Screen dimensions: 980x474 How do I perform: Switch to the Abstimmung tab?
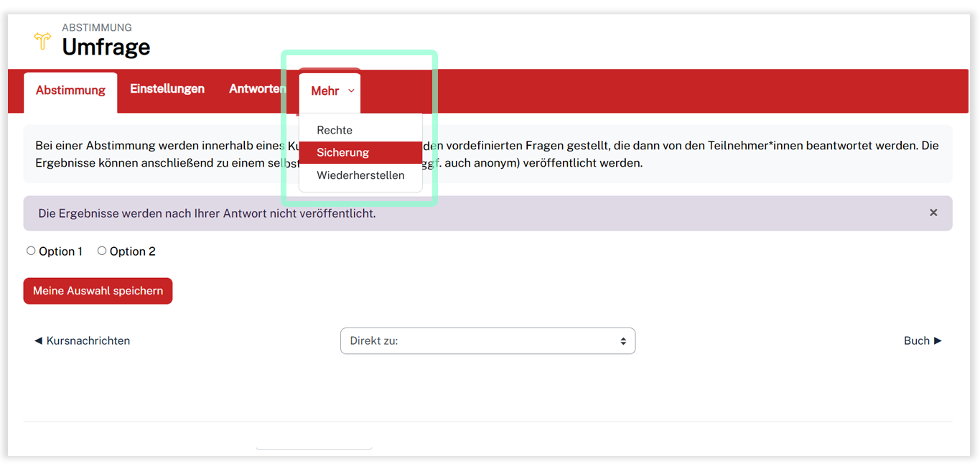[x=70, y=90]
